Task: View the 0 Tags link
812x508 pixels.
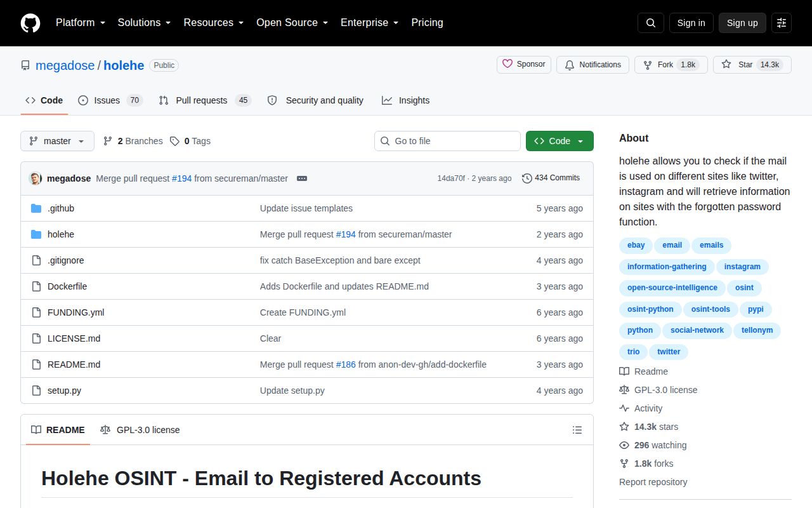Action: click(x=190, y=141)
